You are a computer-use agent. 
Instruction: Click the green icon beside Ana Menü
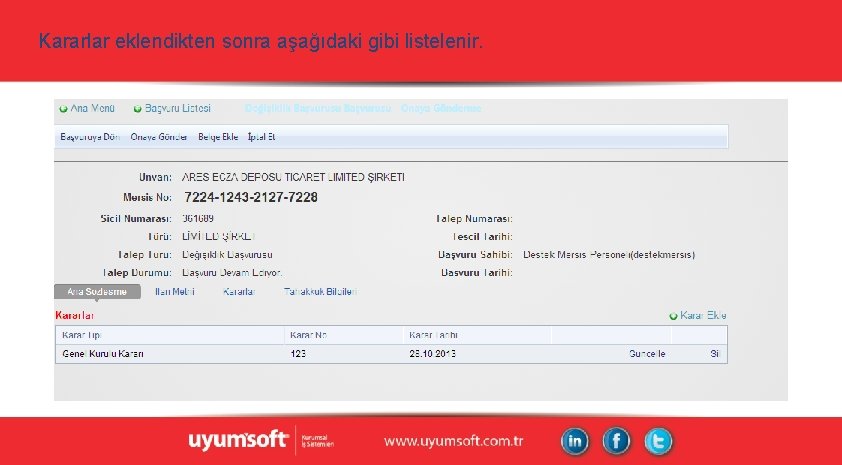[x=63, y=109]
